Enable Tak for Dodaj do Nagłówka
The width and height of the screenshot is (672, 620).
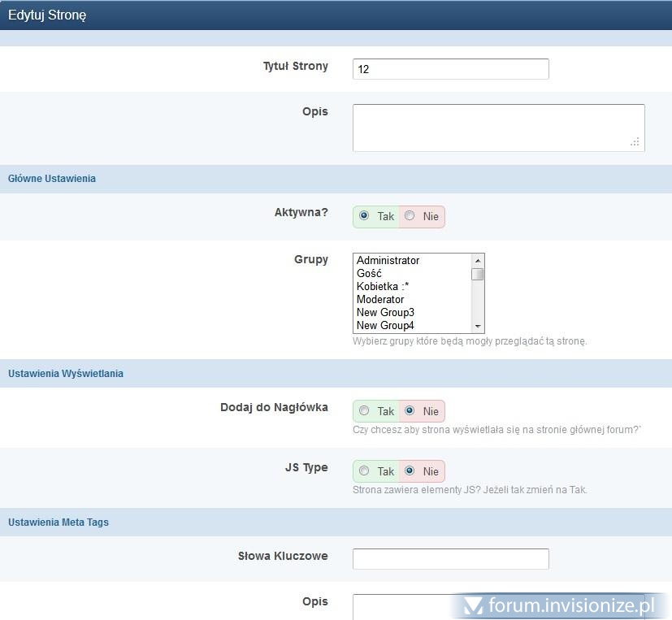(364, 410)
